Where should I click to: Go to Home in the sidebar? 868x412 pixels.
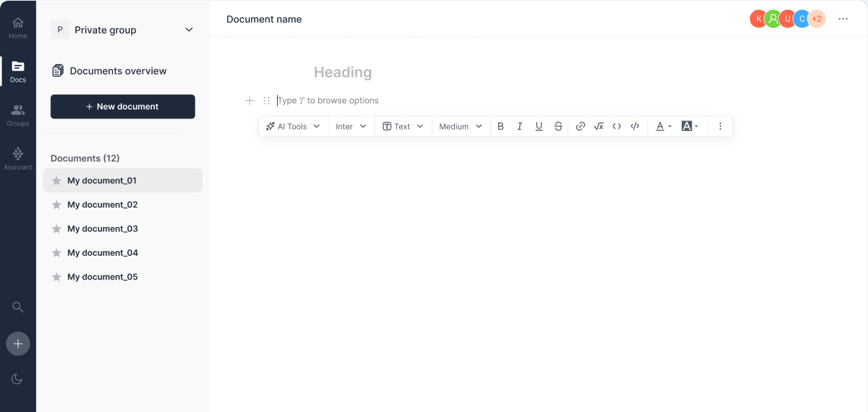[x=18, y=27]
